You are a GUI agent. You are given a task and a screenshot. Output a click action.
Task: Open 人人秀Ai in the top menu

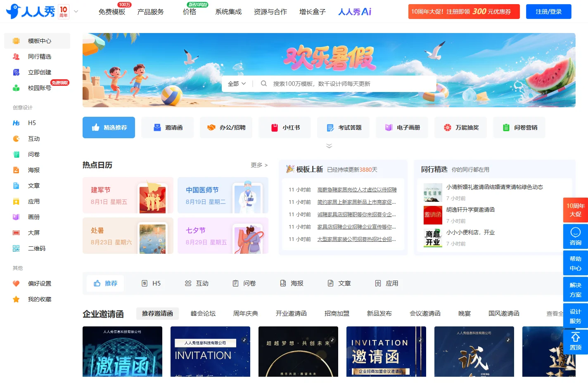(355, 12)
